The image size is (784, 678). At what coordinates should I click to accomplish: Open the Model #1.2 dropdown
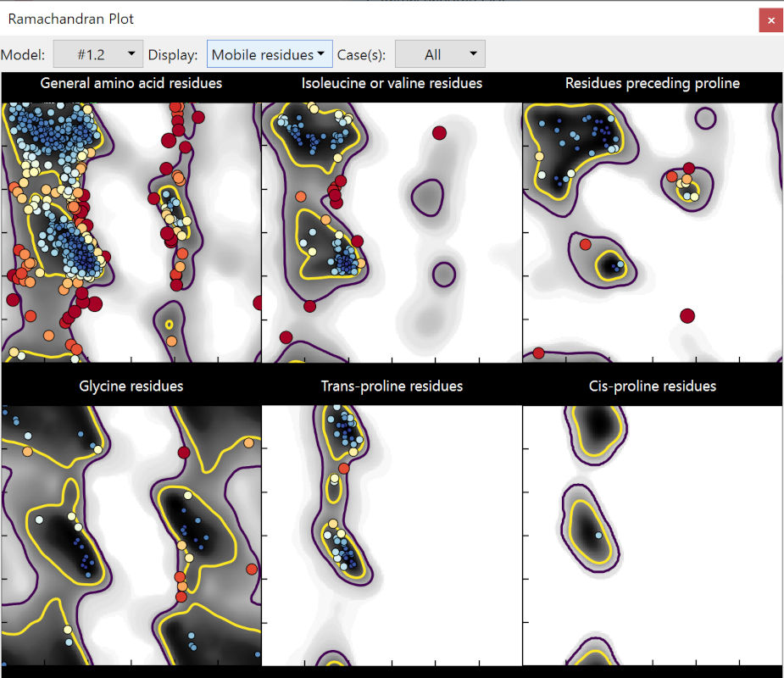coord(98,54)
